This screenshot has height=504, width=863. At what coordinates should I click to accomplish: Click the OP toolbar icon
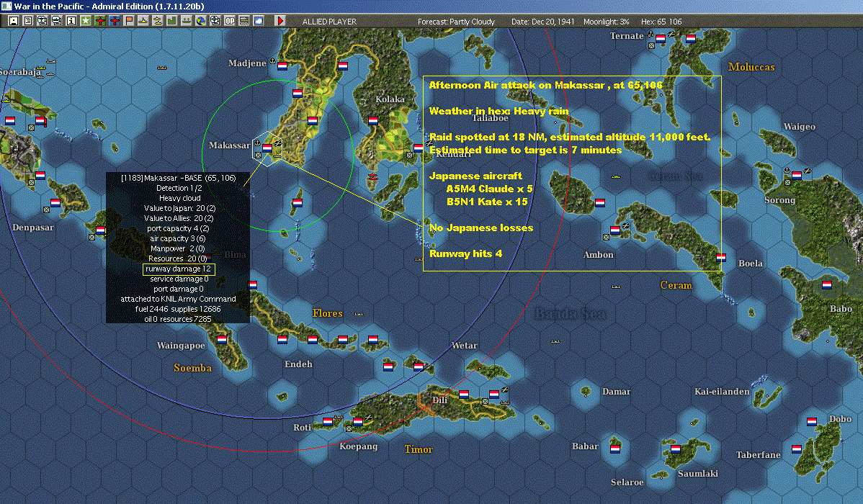tap(230, 21)
